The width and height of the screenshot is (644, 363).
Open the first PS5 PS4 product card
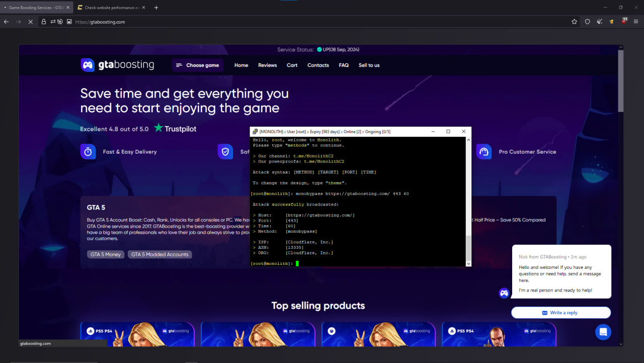[137, 334]
